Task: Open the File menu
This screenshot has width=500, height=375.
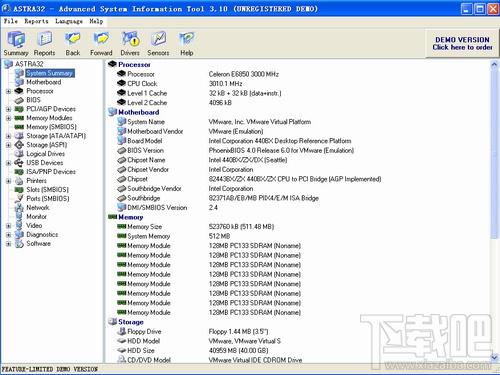Action: [x=11, y=21]
